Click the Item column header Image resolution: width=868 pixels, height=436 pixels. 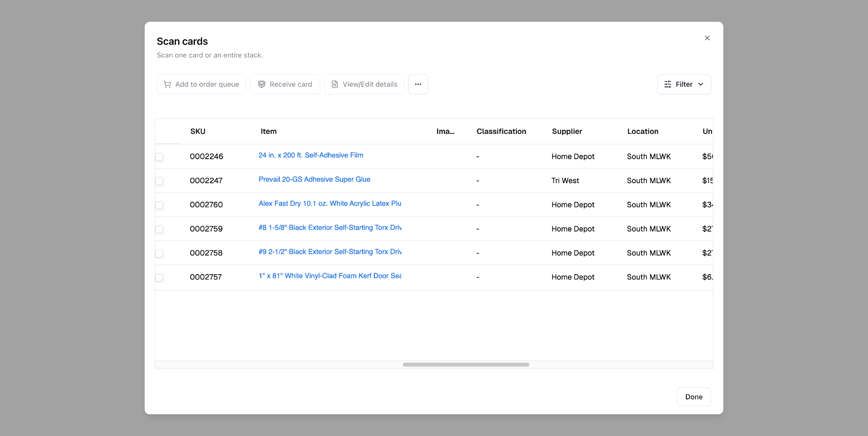269,131
